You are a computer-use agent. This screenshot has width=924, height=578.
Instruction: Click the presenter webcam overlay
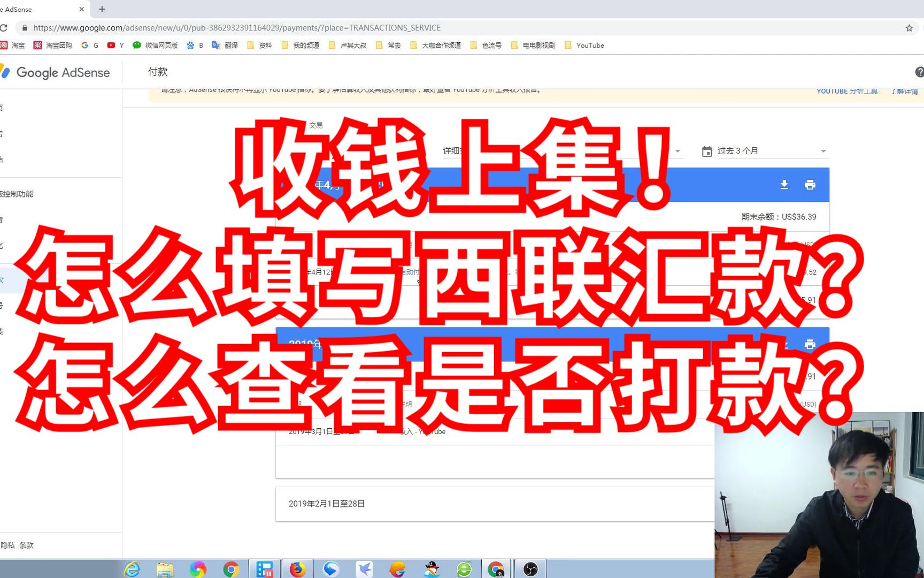click(x=819, y=495)
